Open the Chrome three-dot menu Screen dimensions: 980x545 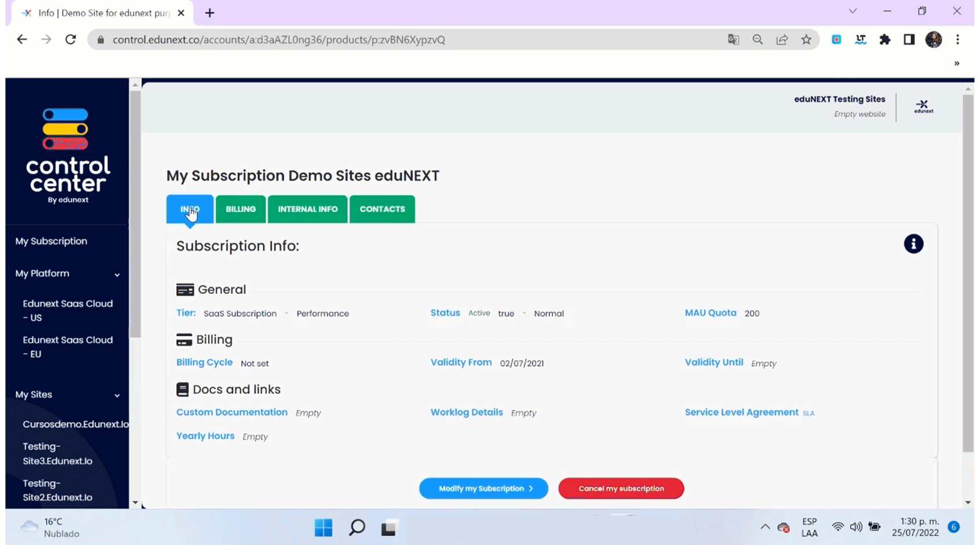(x=958, y=39)
